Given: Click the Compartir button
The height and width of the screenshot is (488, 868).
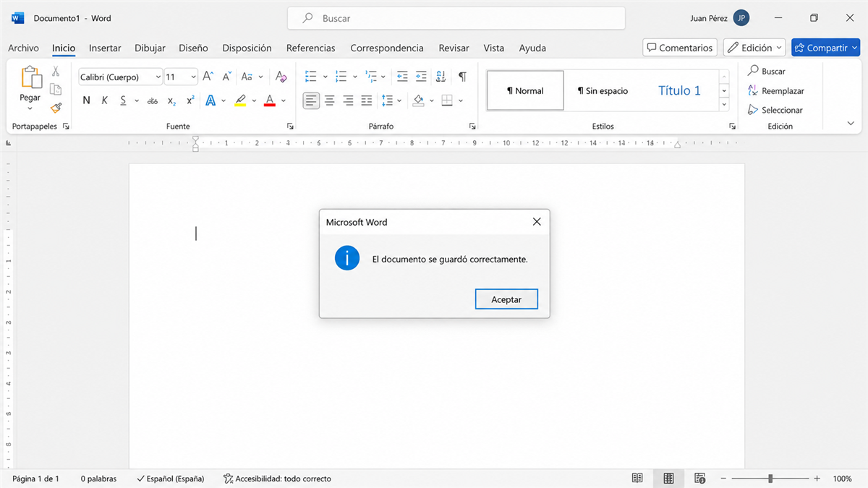Looking at the screenshot, I should pos(825,48).
